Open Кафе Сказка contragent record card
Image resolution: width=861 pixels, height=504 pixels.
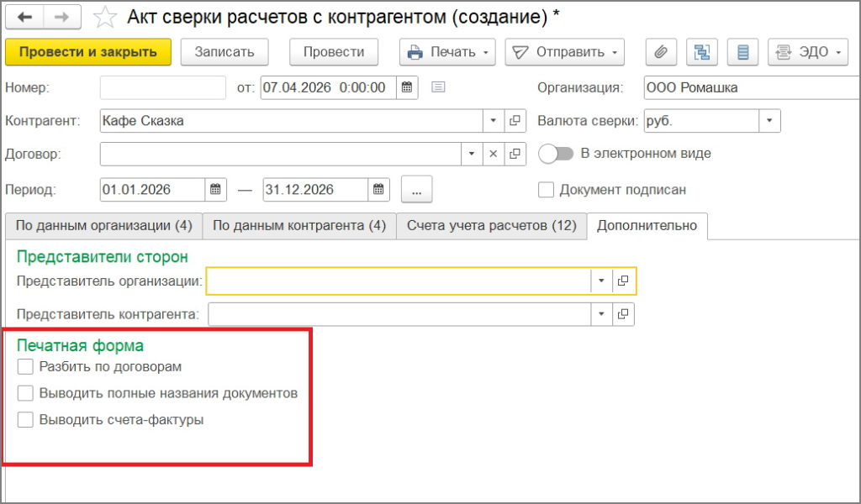pyautogui.click(x=515, y=121)
